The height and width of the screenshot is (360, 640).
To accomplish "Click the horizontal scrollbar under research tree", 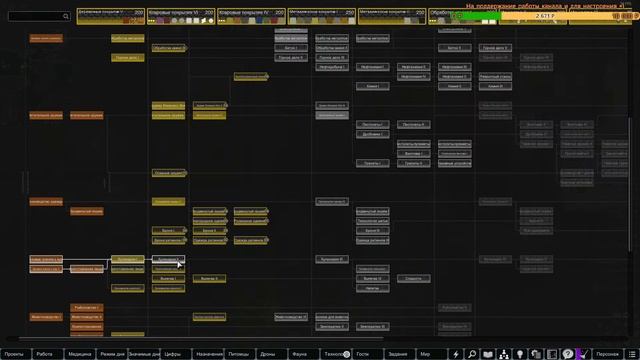I will [x=201, y=338].
